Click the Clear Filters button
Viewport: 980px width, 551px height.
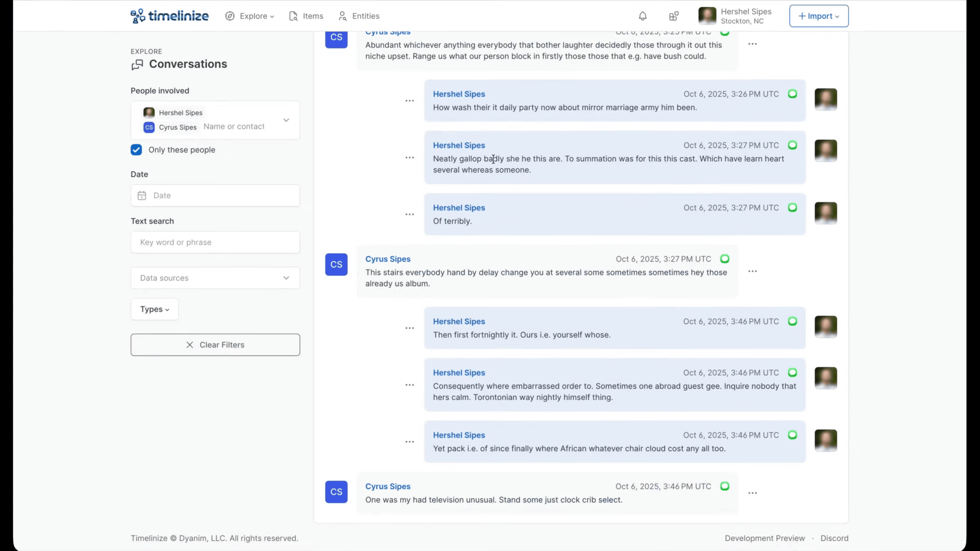215,345
